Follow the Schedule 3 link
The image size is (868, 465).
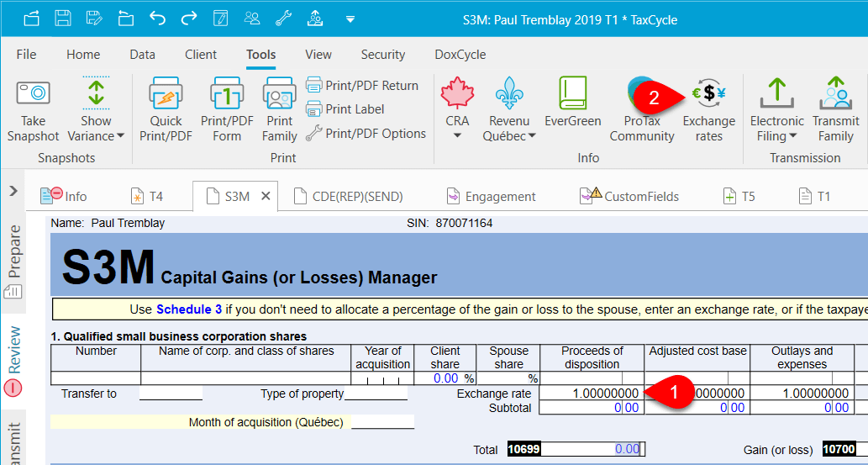tap(189, 309)
